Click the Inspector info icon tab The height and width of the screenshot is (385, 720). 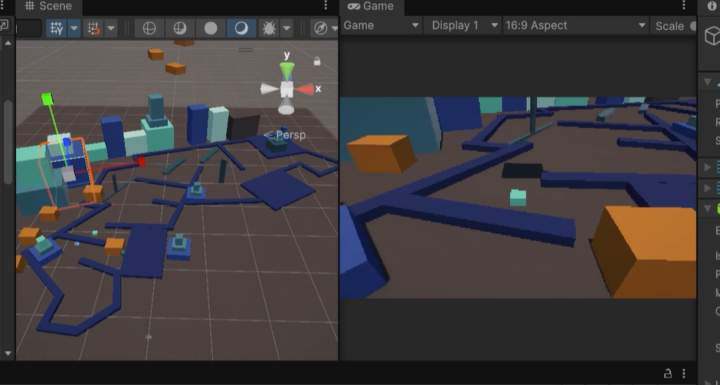(x=712, y=6)
